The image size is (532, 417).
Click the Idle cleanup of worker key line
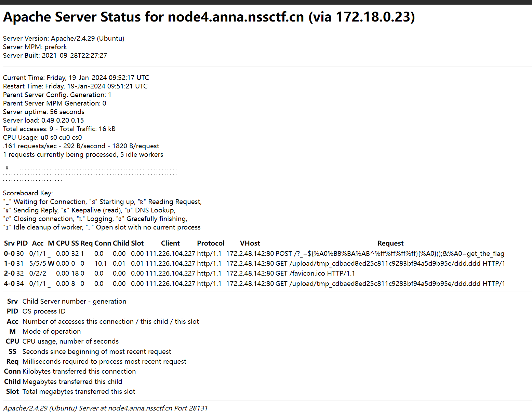pyautogui.click(x=102, y=227)
